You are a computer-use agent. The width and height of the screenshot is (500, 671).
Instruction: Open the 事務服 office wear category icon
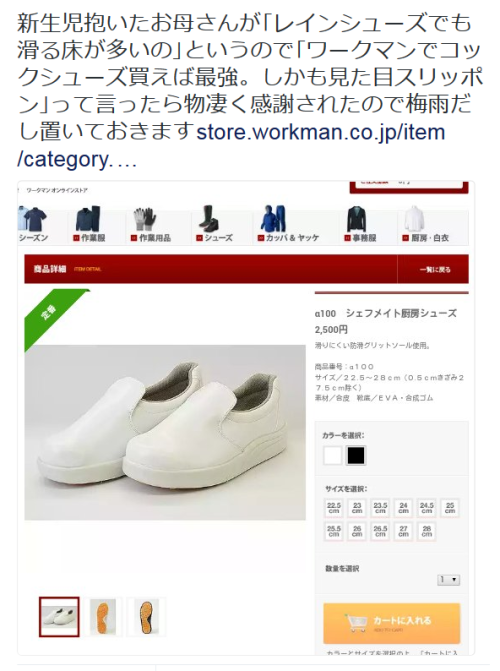click(x=357, y=219)
